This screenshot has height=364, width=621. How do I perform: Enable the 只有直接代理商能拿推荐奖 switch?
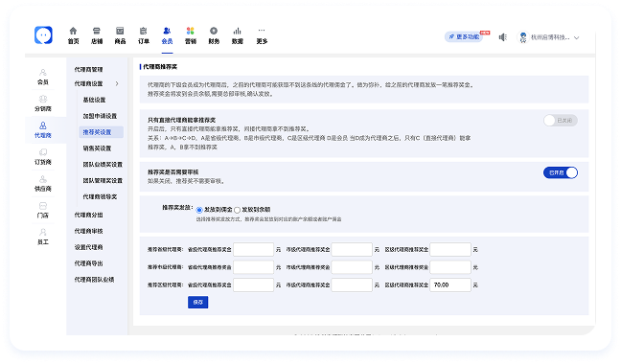(560, 121)
